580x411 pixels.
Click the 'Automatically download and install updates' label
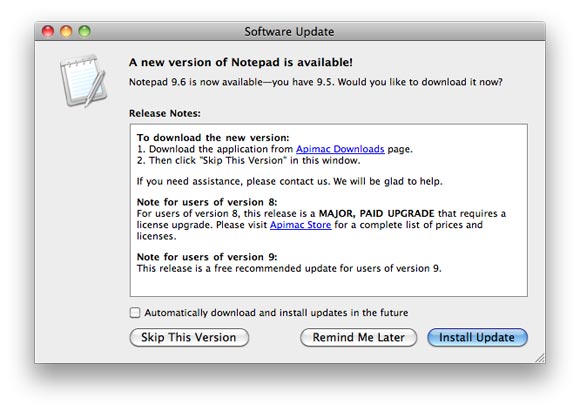click(x=276, y=313)
